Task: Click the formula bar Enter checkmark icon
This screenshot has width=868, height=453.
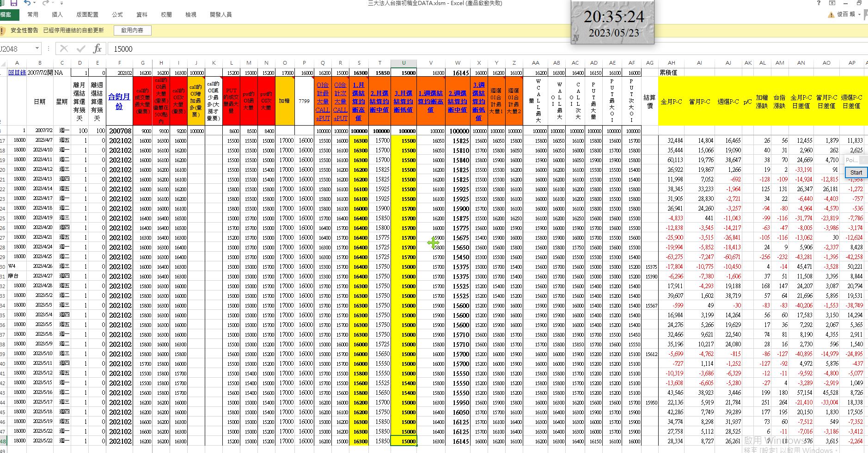Action: [x=81, y=48]
